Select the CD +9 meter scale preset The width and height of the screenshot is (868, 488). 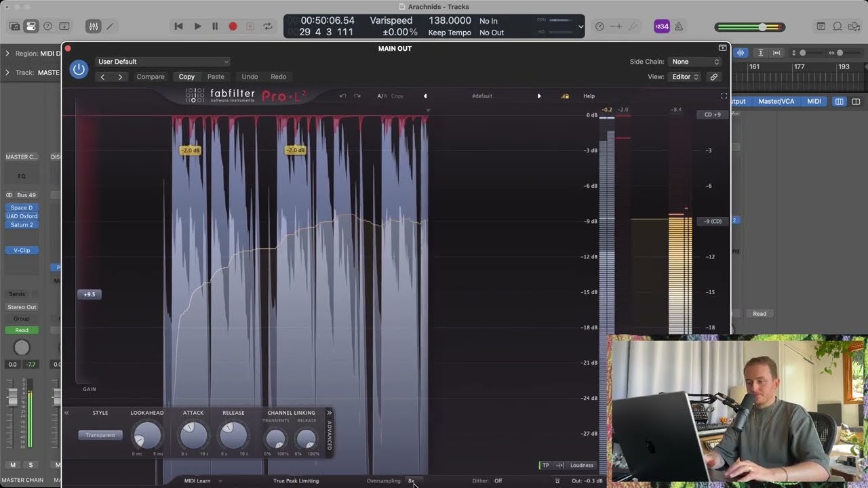click(x=713, y=115)
